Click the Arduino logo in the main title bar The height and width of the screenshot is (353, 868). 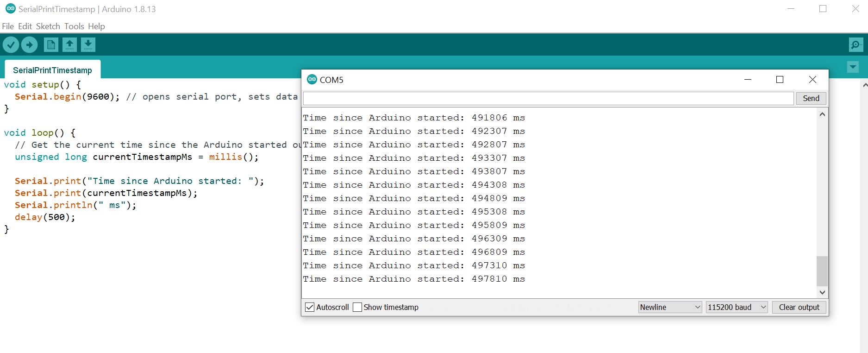click(x=10, y=9)
